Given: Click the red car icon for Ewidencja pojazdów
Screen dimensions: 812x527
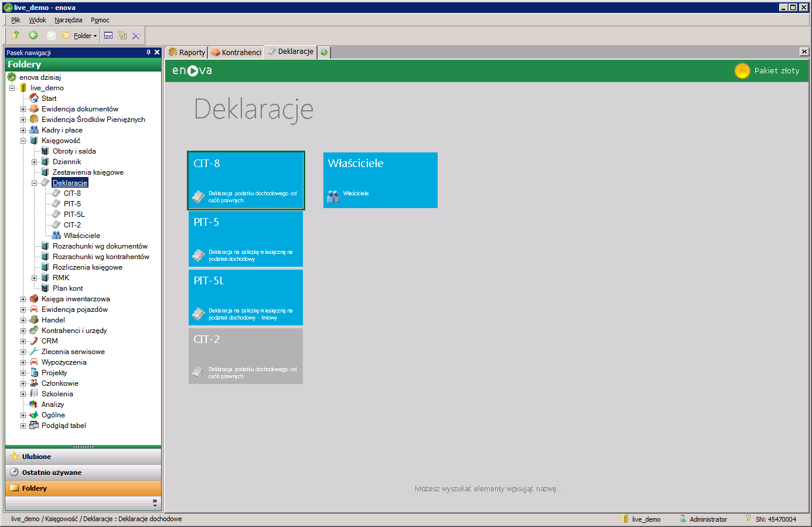Looking at the screenshot, I should point(34,310).
